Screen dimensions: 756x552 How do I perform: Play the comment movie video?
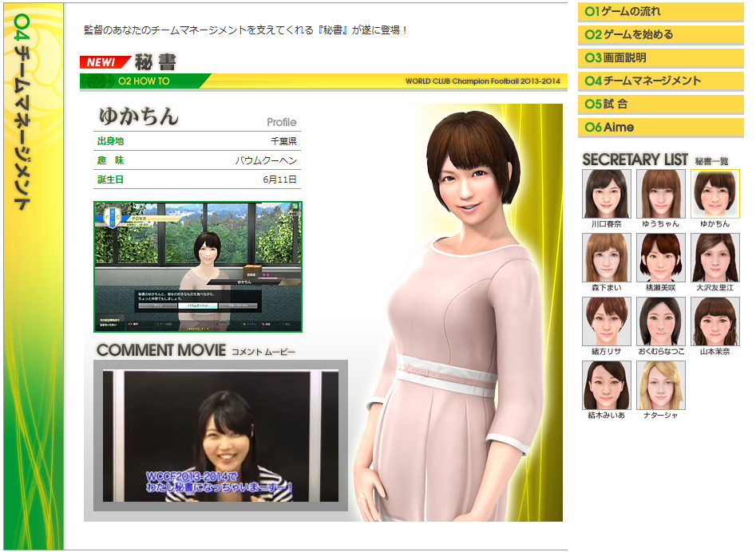[220, 436]
